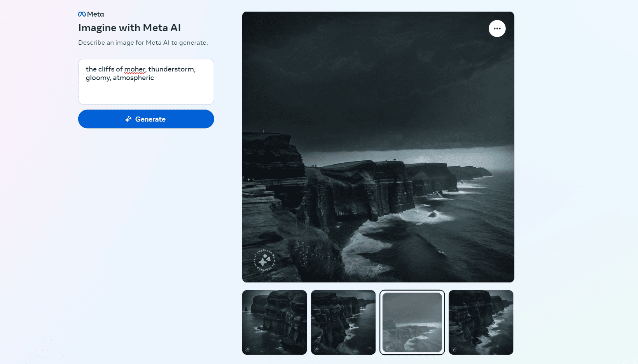Viewport: 638px width, 364px height.
Task: Click the Describe an image subtitle text
Action: pos(143,43)
